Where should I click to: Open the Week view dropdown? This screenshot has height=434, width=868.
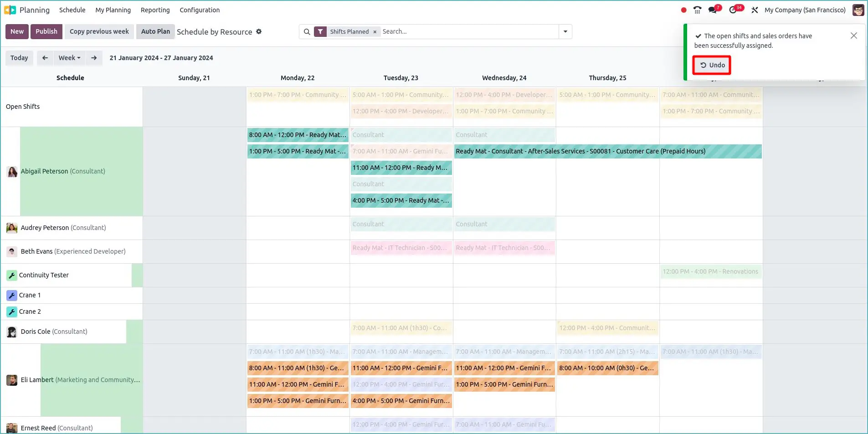69,58
